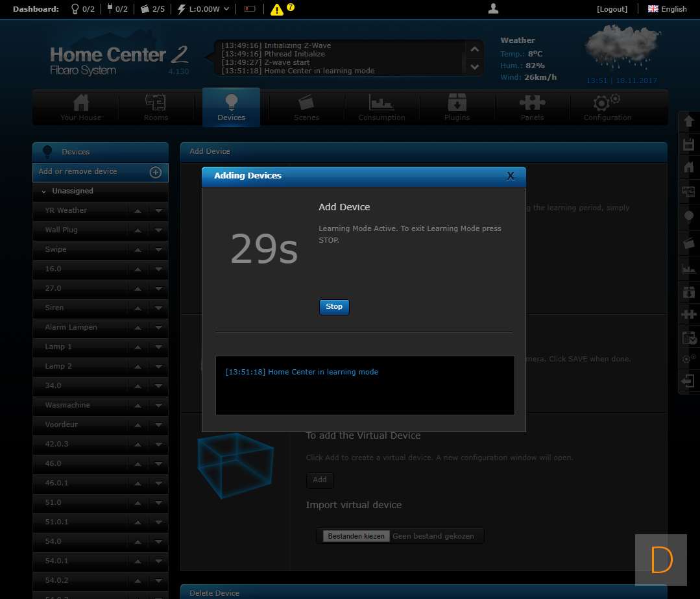Click the user profile icon in top bar
The image size is (700, 599).
[x=493, y=8]
